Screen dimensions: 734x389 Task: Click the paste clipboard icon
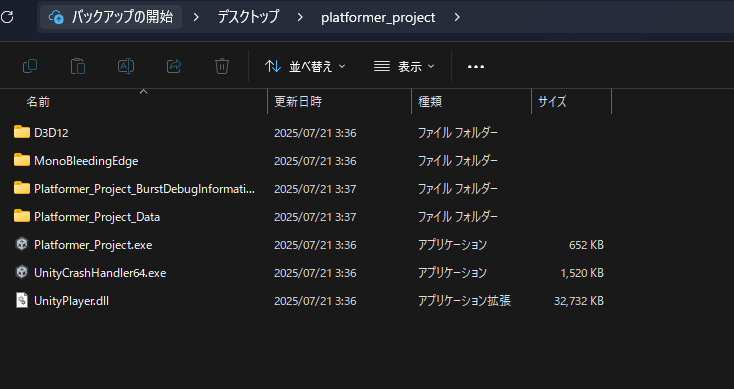(x=78, y=66)
